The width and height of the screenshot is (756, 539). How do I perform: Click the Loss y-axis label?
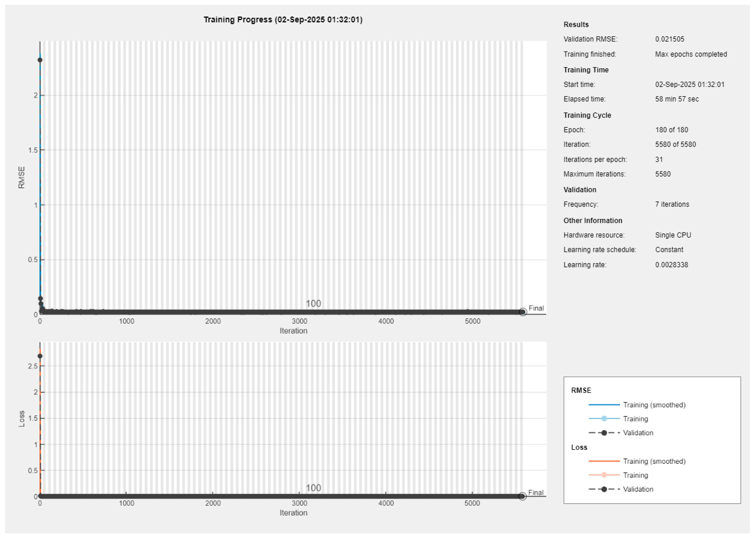click(22, 419)
